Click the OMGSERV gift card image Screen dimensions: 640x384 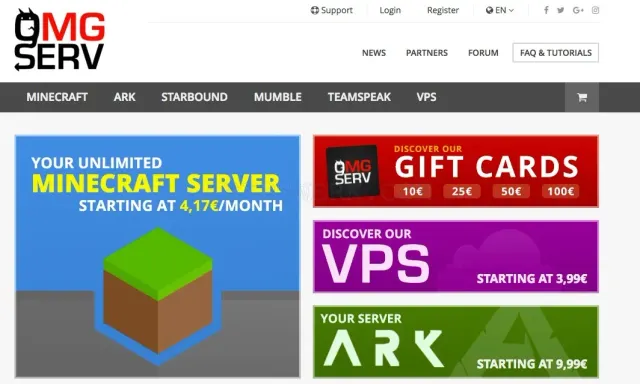click(353, 171)
